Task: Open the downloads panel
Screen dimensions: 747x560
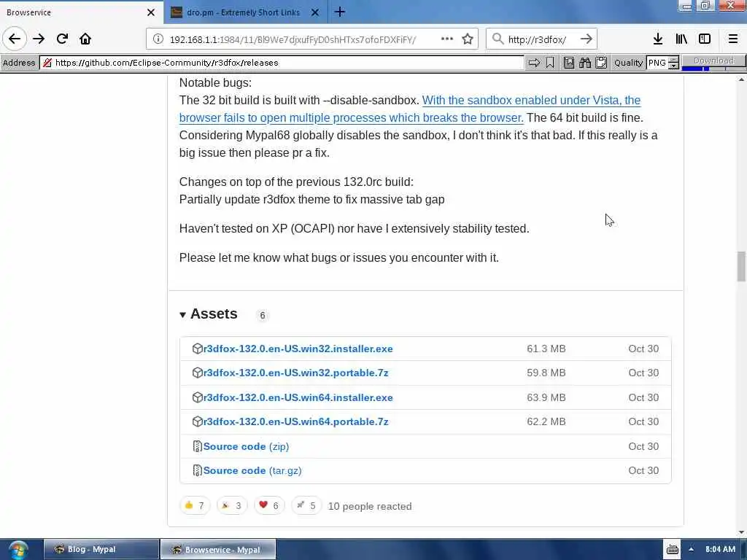Action: coord(658,39)
